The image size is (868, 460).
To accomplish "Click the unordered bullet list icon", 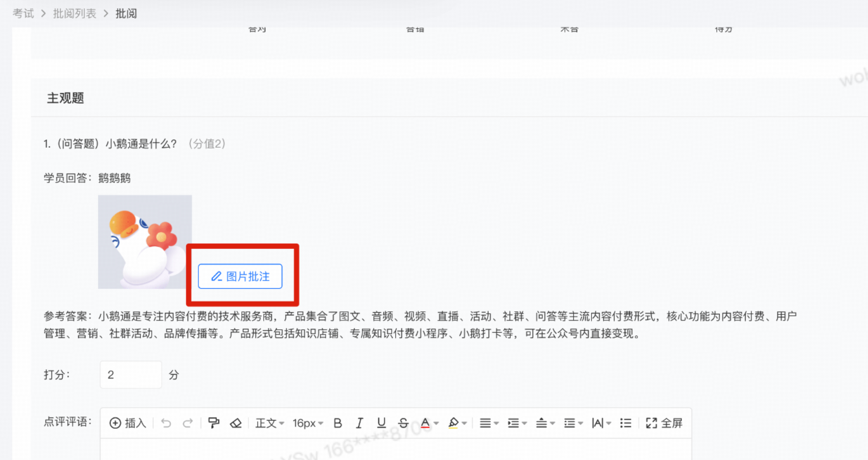I will tap(626, 423).
